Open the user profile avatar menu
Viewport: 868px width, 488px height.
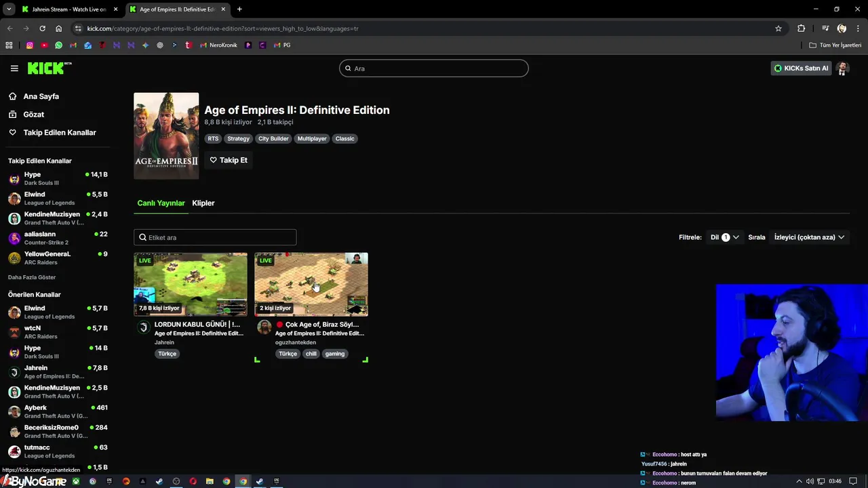click(843, 68)
